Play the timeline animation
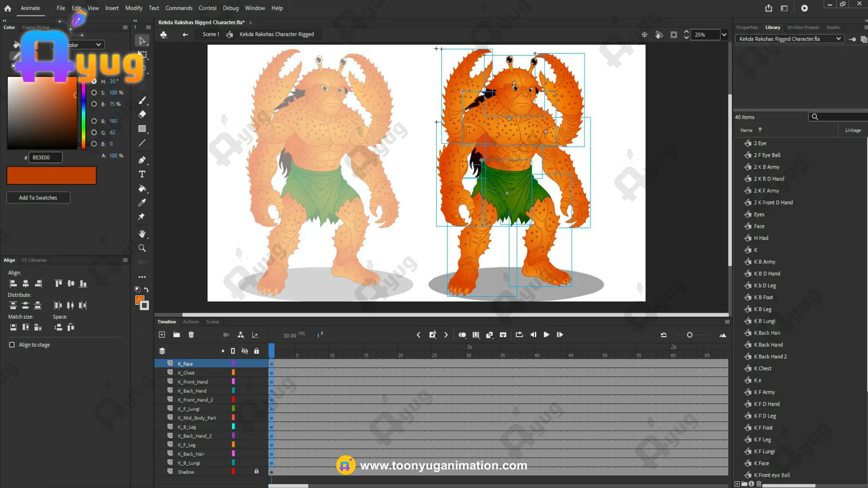Screen dimensions: 868x488 tap(546, 335)
